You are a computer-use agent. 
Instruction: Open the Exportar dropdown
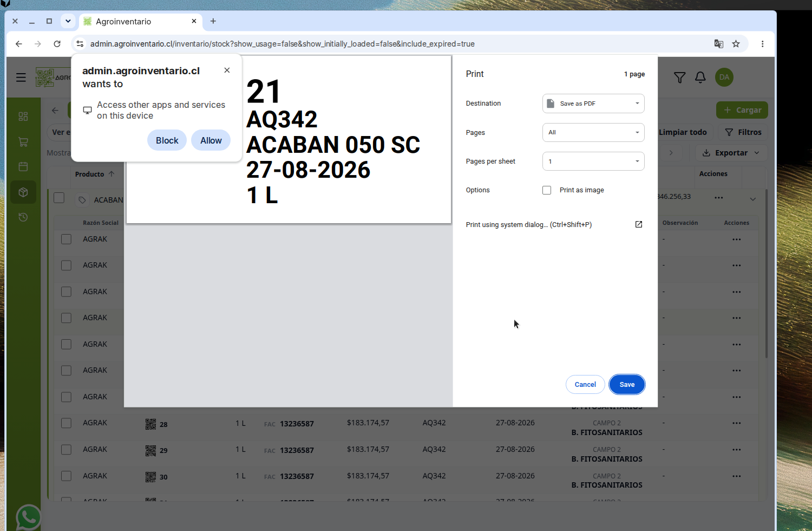point(731,153)
